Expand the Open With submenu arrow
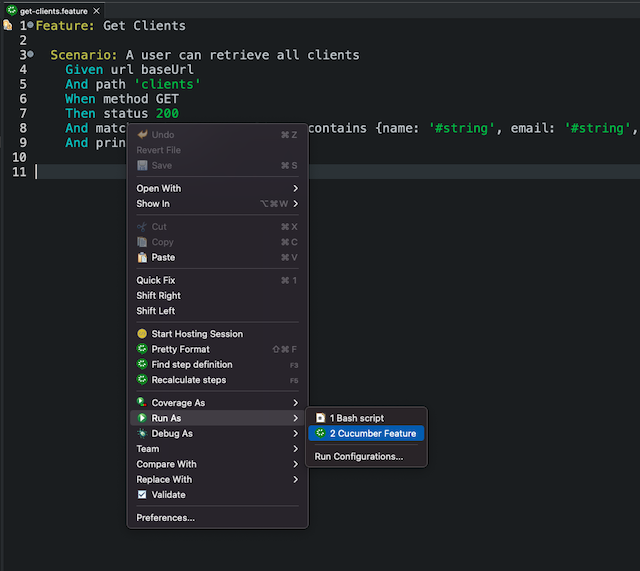 pyautogui.click(x=296, y=188)
